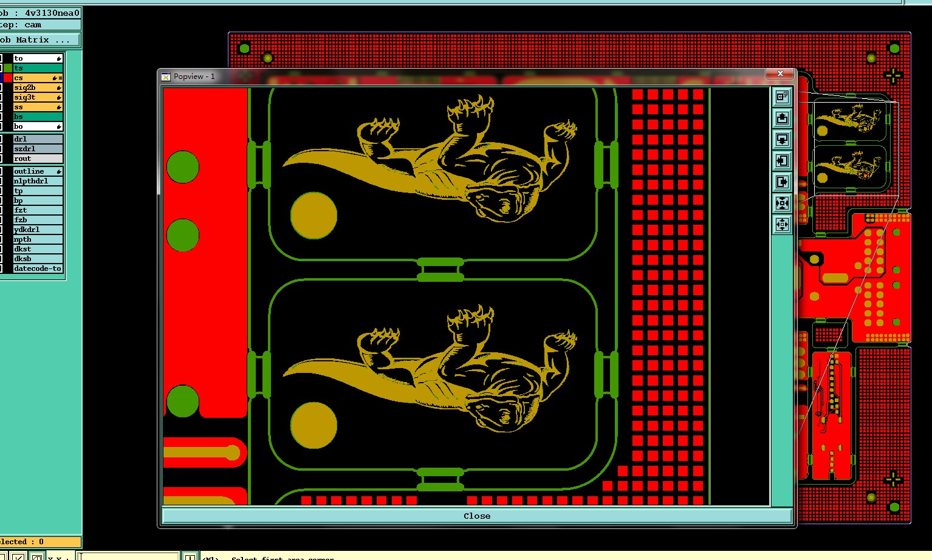Viewport: 932px width, 560px height.
Task: Pan the Popview down with the down-arrow icon
Action: pyautogui.click(x=782, y=139)
